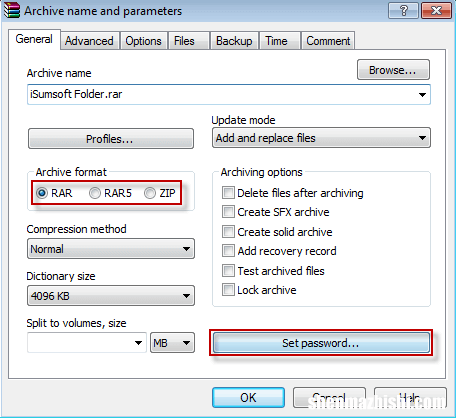Switch to the Advanced tab

[89, 41]
